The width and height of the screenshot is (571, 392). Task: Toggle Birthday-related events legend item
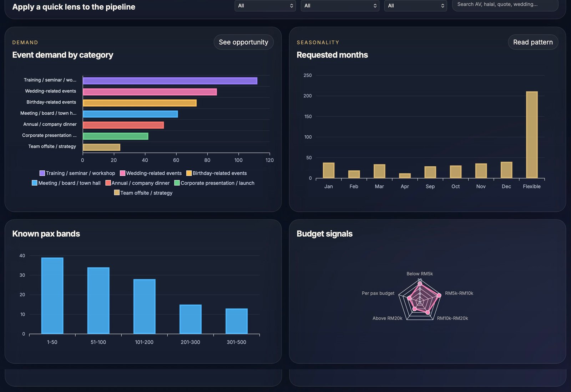(216, 173)
